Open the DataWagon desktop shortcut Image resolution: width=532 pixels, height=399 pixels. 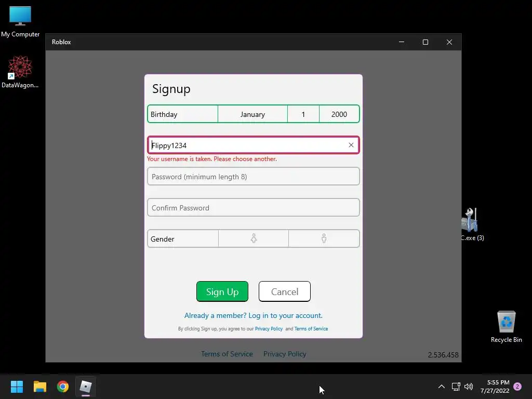[x=20, y=72]
